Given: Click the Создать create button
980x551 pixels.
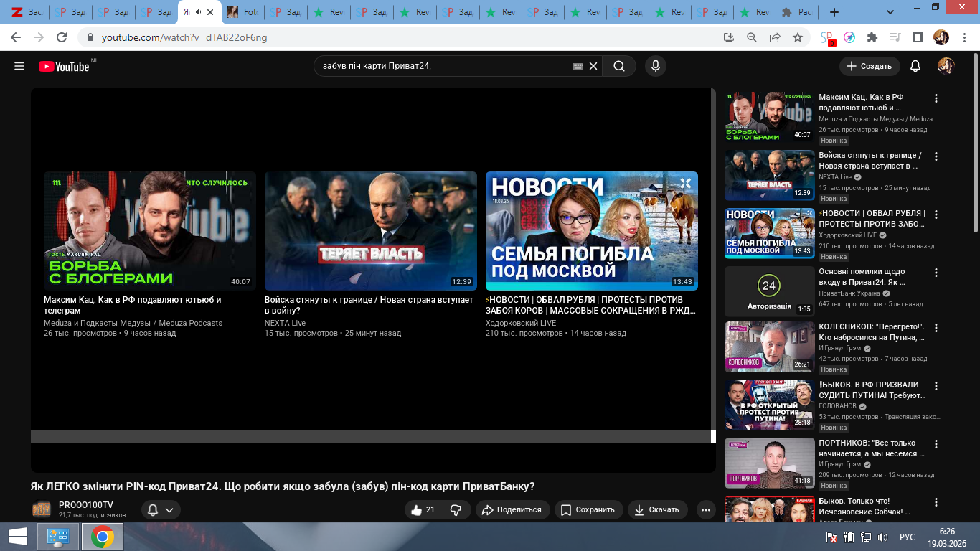Looking at the screenshot, I should point(870,66).
